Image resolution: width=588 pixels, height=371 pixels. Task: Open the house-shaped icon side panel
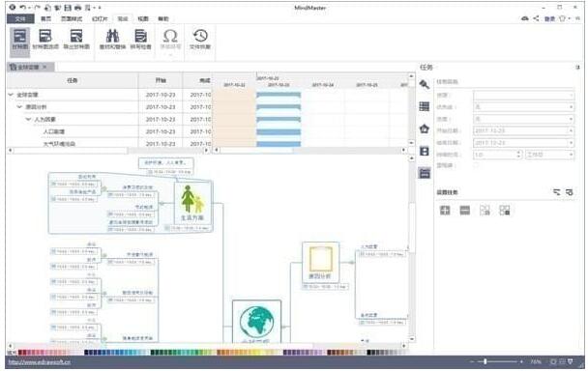coord(425,128)
